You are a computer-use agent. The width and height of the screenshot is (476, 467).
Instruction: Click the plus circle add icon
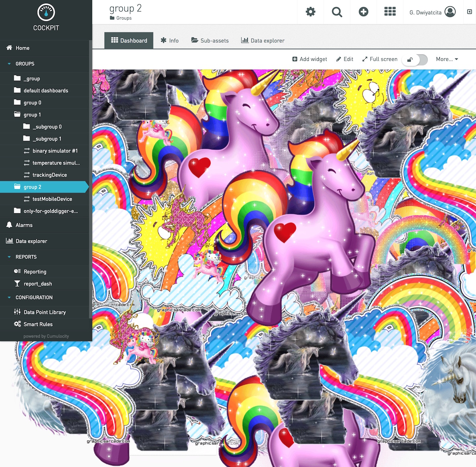tap(363, 12)
